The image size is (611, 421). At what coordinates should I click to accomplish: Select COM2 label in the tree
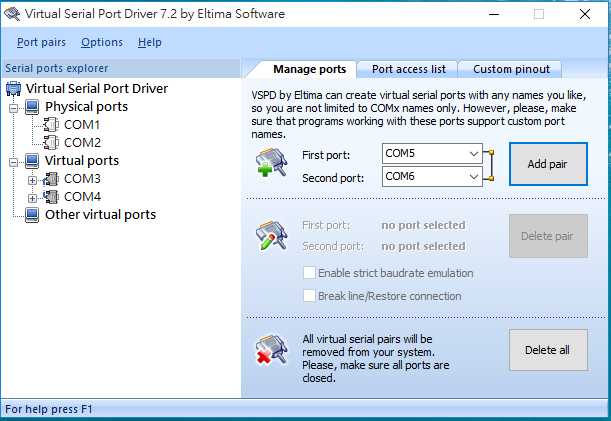(x=82, y=143)
